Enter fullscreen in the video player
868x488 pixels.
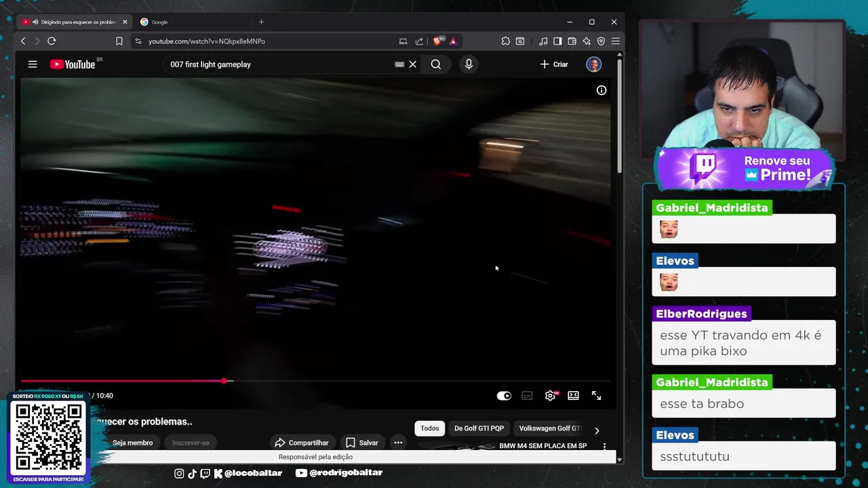click(596, 396)
